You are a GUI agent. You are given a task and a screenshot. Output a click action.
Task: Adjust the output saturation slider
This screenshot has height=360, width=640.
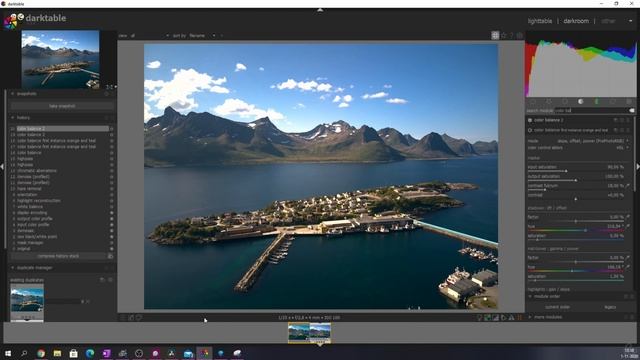(576, 178)
